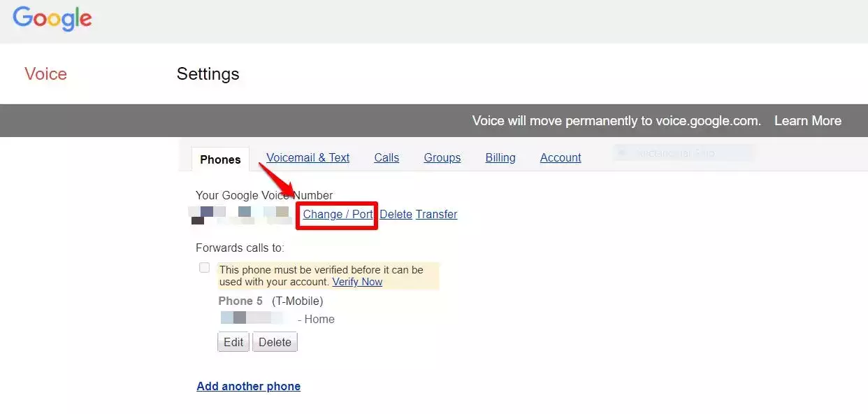Open the Account tab
Image resolution: width=868 pixels, height=414 pixels.
coord(560,158)
